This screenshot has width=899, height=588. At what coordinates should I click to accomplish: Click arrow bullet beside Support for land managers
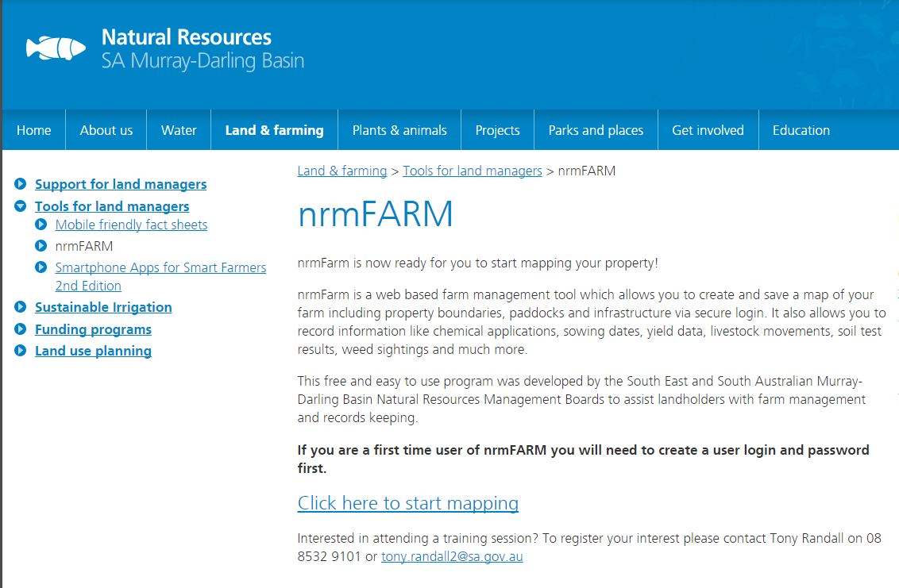click(20, 184)
